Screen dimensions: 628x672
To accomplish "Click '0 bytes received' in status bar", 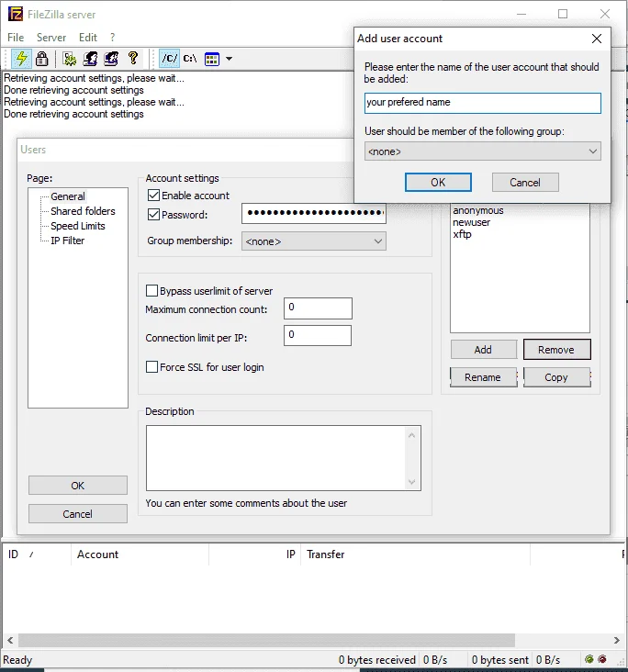I will point(376,659).
